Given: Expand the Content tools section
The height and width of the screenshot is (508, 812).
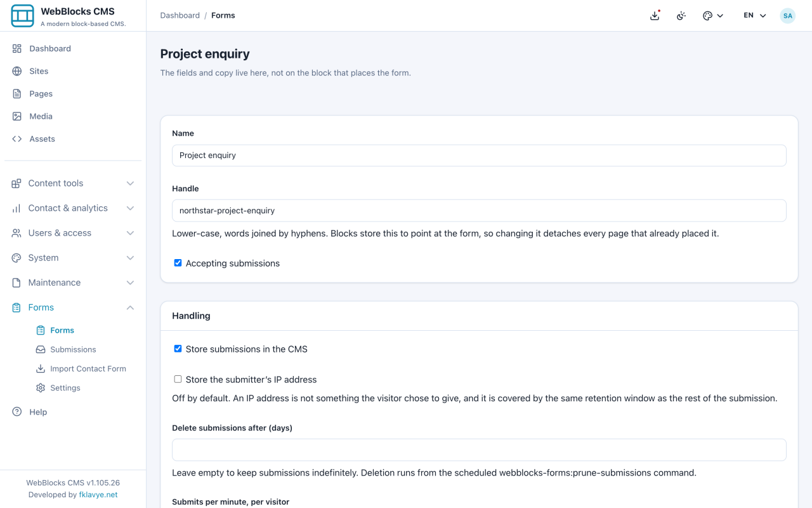Looking at the screenshot, I should point(73,184).
